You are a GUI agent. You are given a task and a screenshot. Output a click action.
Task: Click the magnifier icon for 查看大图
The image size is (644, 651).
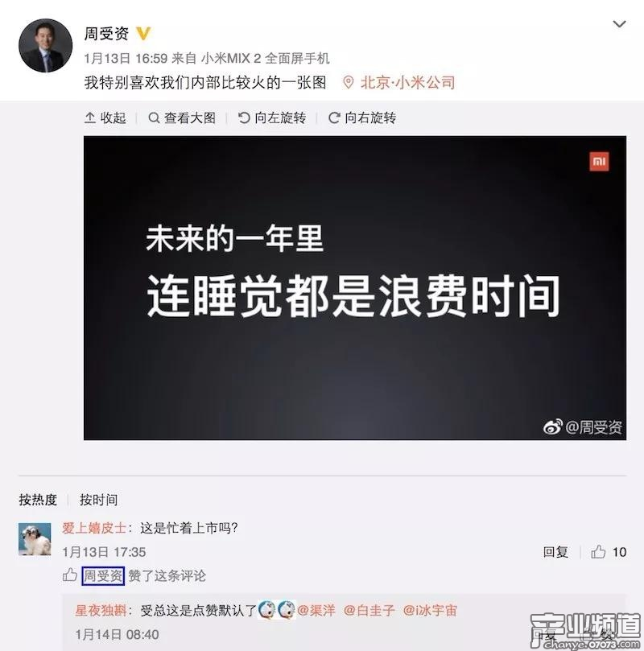(154, 118)
